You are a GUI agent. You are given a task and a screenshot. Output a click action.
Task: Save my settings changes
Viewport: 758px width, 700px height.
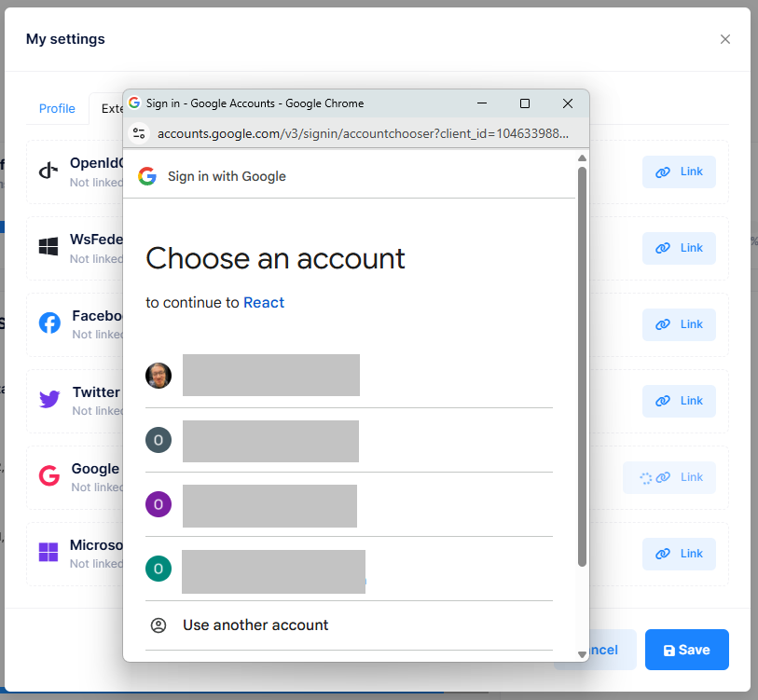coord(686,650)
